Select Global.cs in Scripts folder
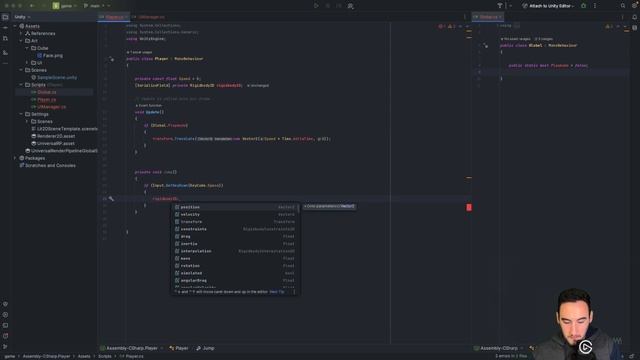The height and width of the screenshot is (360, 640). pyautogui.click(x=44, y=92)
